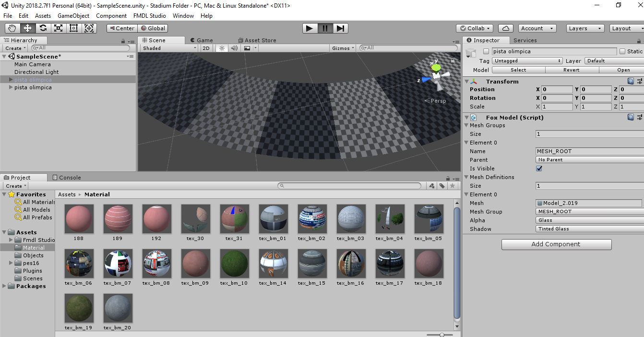
Task: Toggle scene audio speaker icon
Action: pos(234,48)
